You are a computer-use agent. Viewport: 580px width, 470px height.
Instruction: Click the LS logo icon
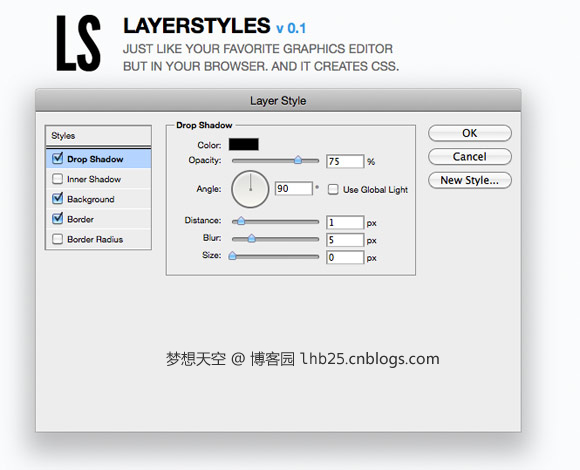[x=78, y=43]
